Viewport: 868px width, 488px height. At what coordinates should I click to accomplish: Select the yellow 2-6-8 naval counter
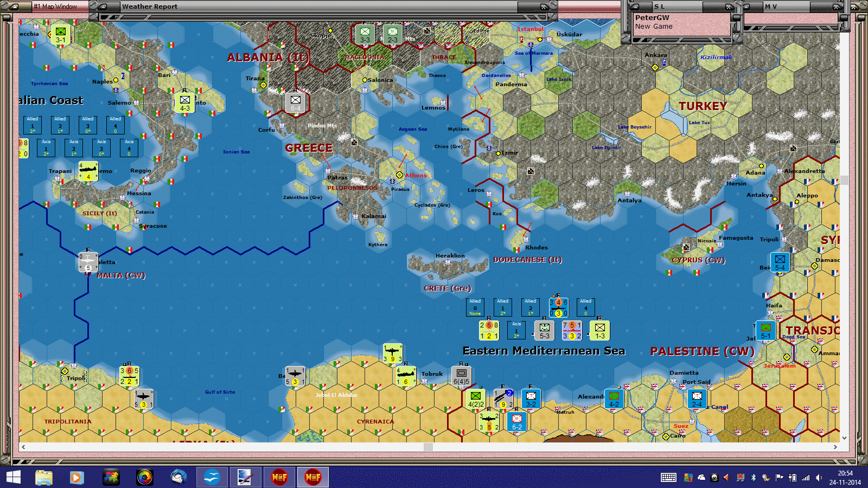click(489, 330)
